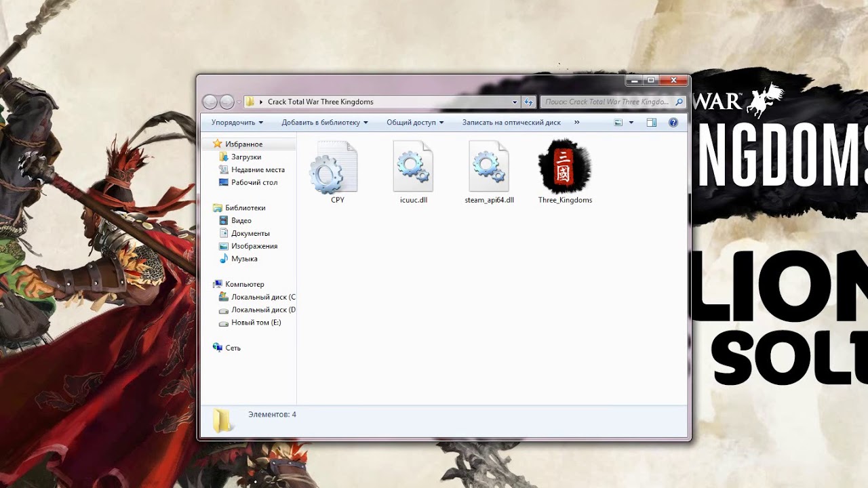This screenshot has height=488, width=868.
Task: Expand the toolbar overflow chevron
Action: [x=577, y=123]
